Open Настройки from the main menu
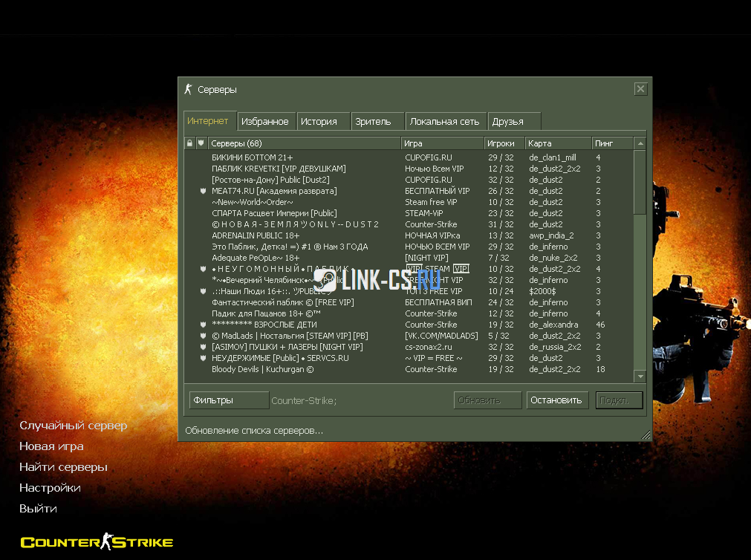The height and width of the screenshot is (560, 751). 50,488
